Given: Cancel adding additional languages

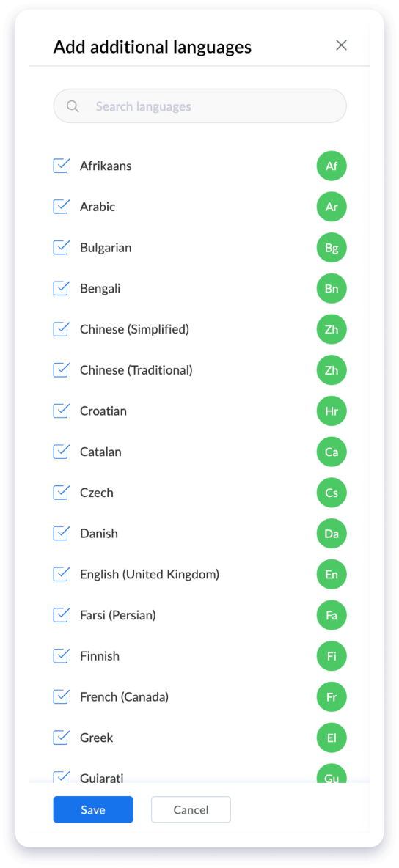Looking at the screenshot, I should click(x=191, y=809).
